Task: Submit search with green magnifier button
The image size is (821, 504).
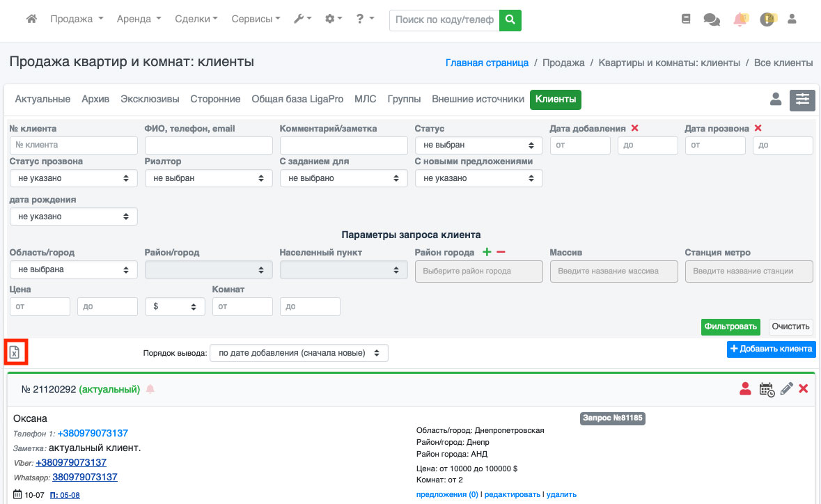Action: (511, 19)
